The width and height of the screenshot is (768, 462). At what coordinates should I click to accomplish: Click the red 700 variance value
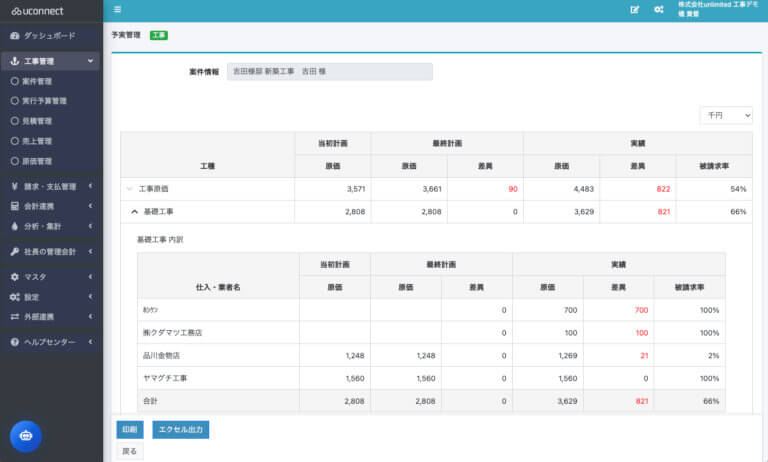(641, 310)
